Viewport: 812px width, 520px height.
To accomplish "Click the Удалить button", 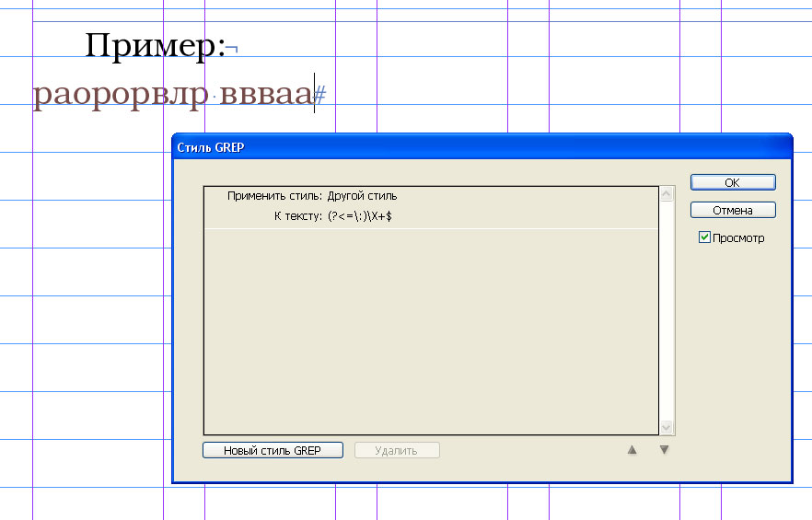I will click(x=397, y=451).
